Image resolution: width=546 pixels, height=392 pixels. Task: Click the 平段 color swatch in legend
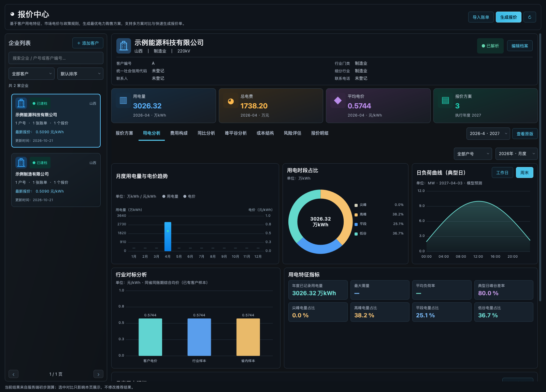click(356, 224)
